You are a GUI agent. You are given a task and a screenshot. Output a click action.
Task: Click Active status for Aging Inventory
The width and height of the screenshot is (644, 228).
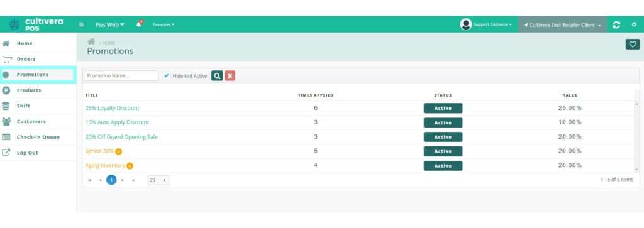[443, 166]
